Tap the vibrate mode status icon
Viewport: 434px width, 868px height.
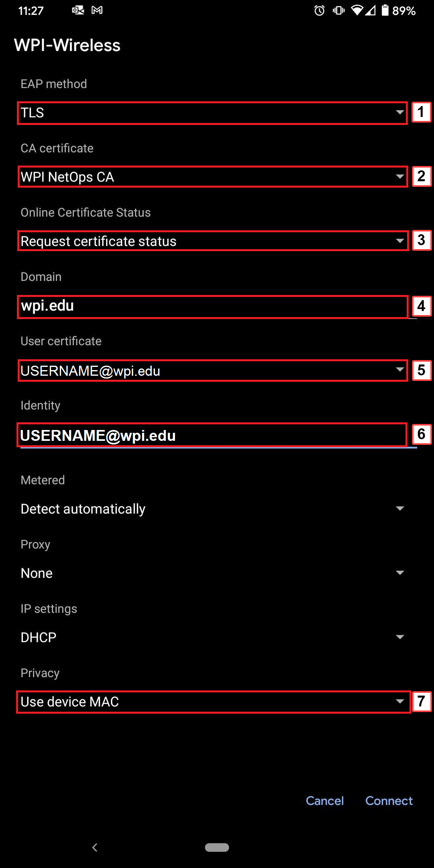coord(339,10)
